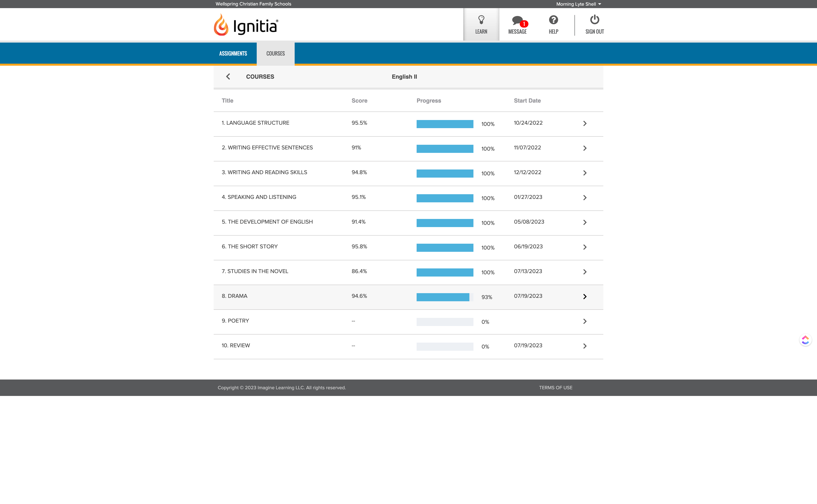The image size is (817, 504).
Task: Click the Start Date column header
Action: (527, 101)
